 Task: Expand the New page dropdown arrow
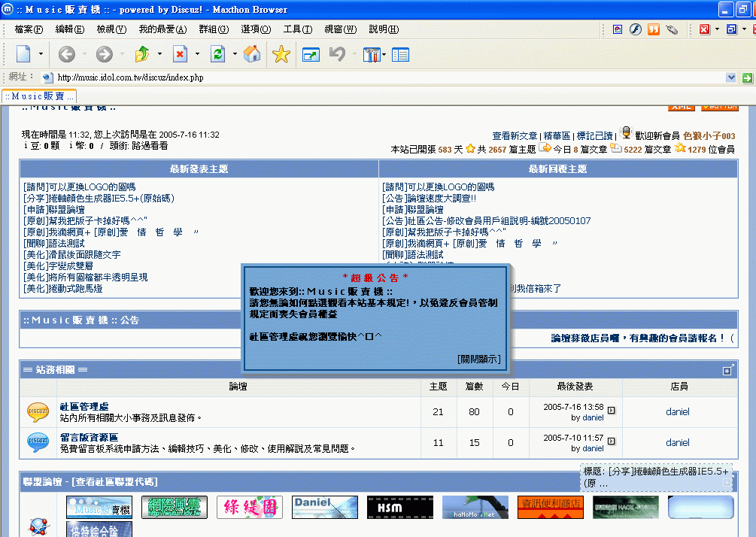(41, 54)
